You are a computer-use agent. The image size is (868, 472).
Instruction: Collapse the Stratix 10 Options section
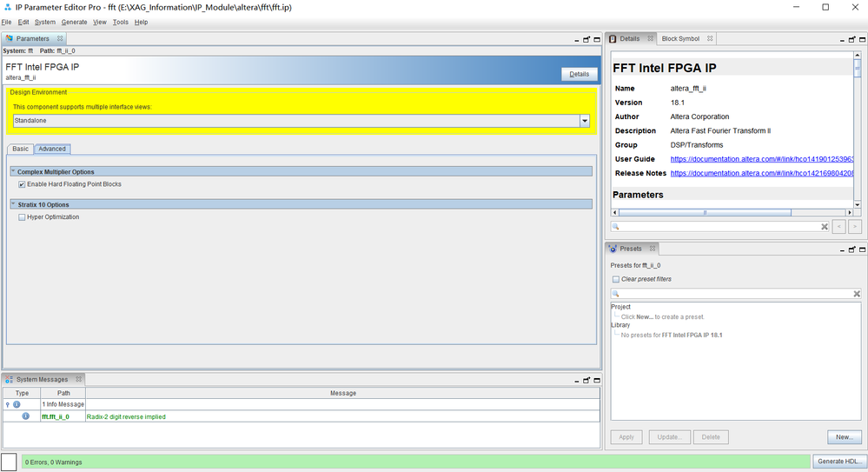(13, 204)
